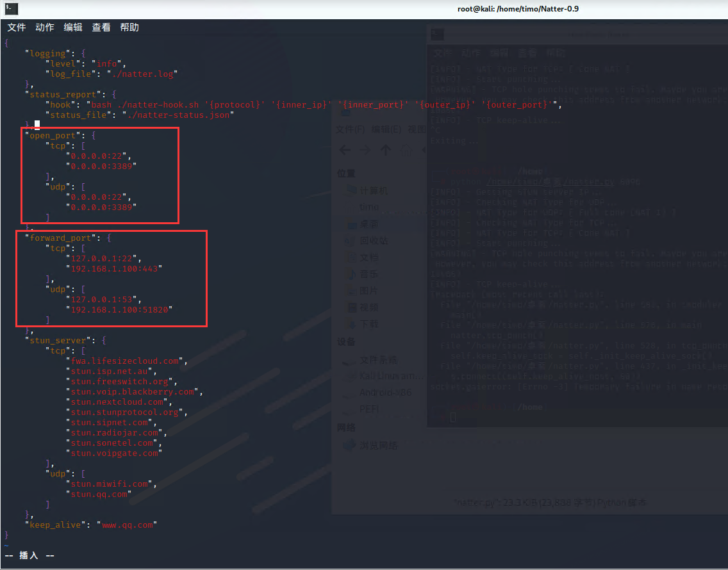
Task: Click the terminal icon in the title bar
Action: 11,8
